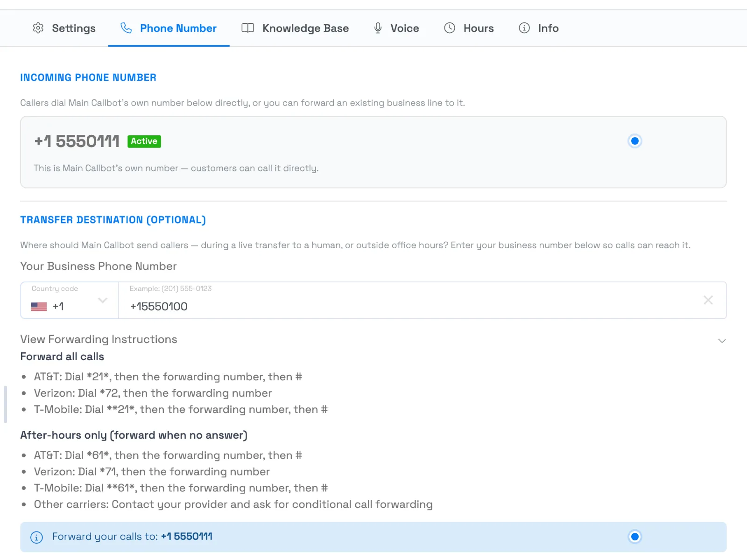Click 'This is Main Callbot's own number' description
Viewport: 747px width, 560px height.
coord(176,168)
